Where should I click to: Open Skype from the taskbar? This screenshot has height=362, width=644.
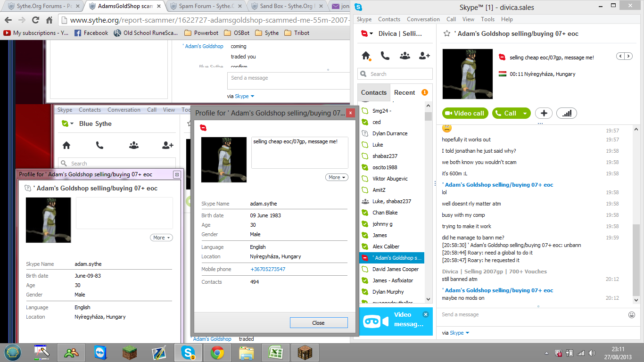(x=188, y=353)
